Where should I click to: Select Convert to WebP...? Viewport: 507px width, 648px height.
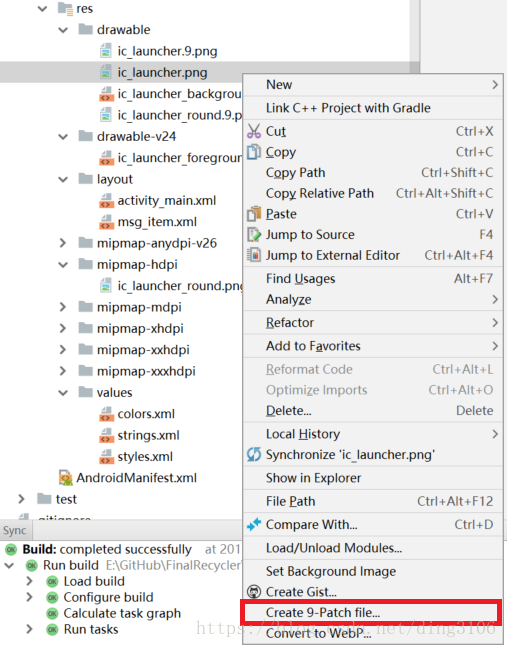(x=373, y=633)
